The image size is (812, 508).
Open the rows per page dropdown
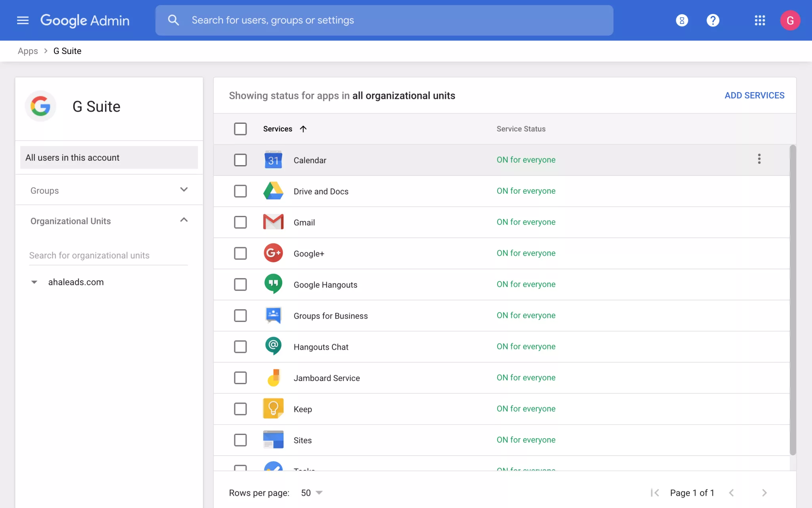tap(312, 493)
